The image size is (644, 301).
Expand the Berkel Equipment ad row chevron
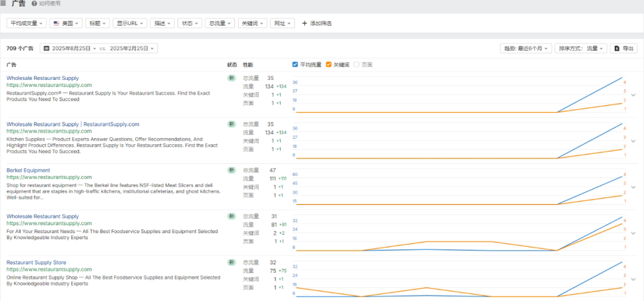pos(633,187)
